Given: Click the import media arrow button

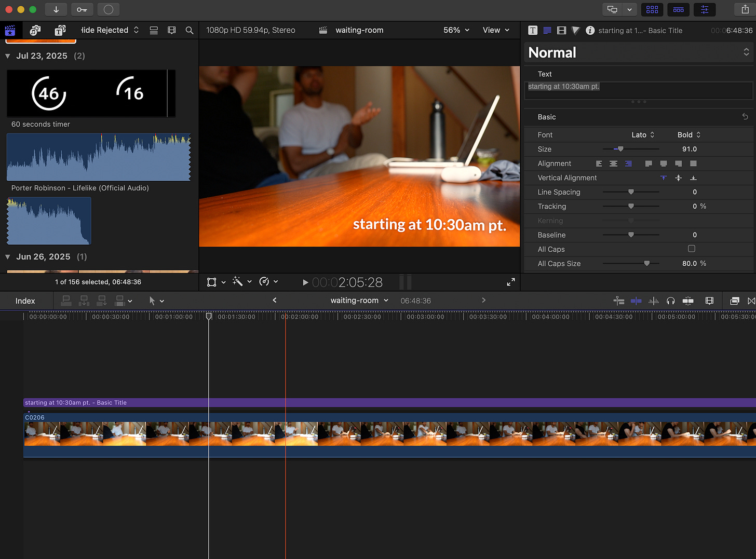Looking at the screenshot, I should click(x=56, y=9).
